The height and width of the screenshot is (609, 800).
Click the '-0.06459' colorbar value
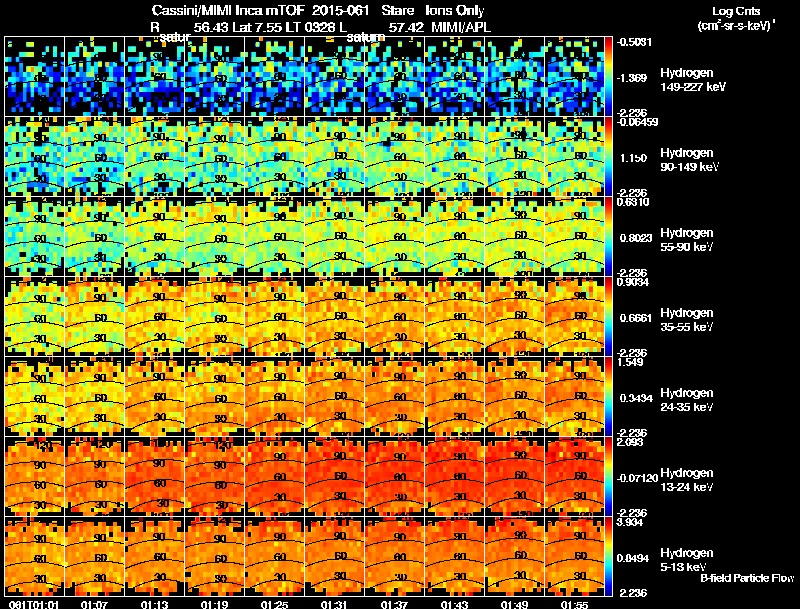click(x=637, y=122)
